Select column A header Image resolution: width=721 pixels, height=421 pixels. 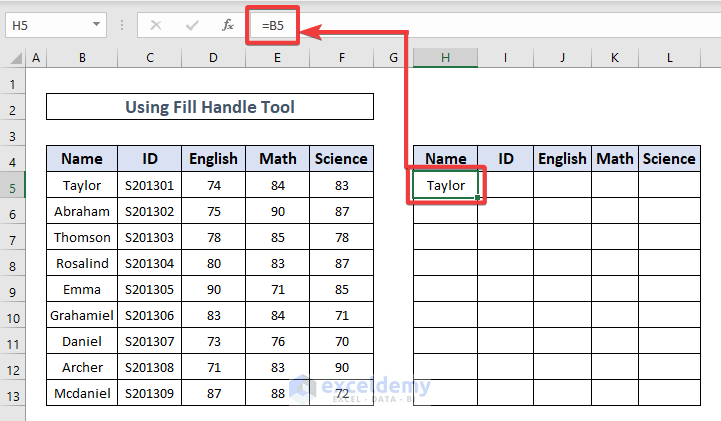[36, 58]
